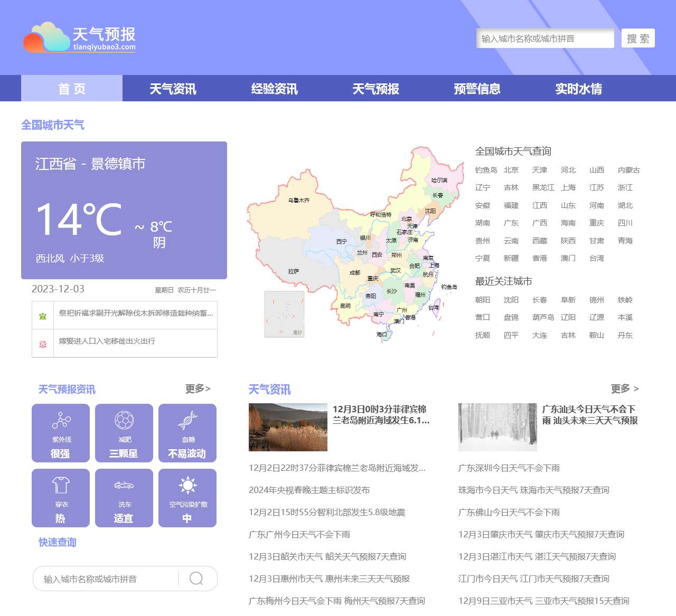Open the 智利北部发生5.8级地震 article

(327, 512)
